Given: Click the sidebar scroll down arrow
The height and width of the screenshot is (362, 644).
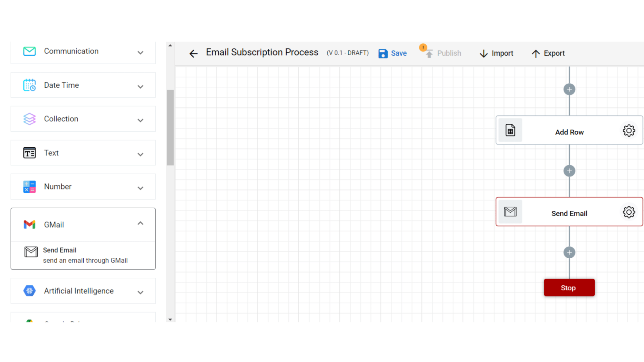Looking at the screenshot, I should point(170,319).
